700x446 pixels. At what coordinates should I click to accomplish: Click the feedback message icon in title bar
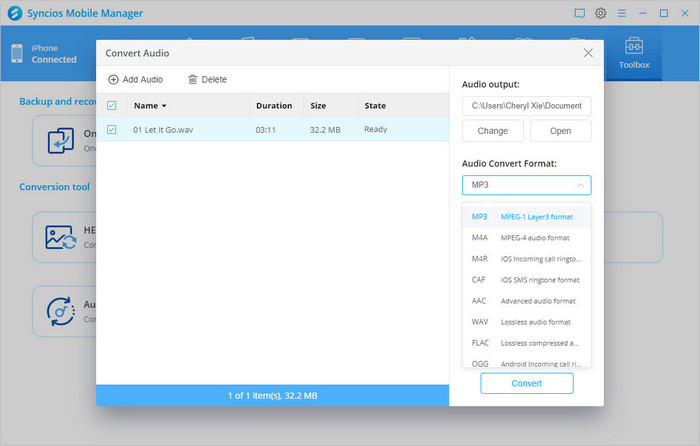tap(579, 13)
